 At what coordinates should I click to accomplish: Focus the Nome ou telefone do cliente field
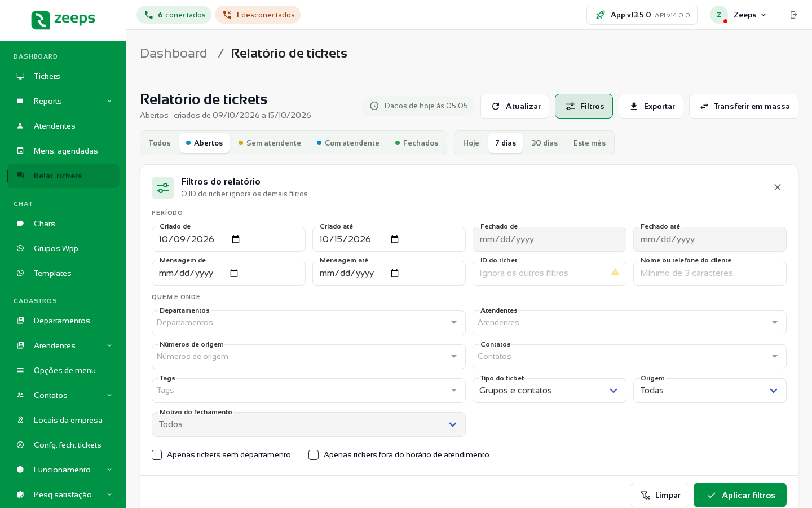[709, 273]
